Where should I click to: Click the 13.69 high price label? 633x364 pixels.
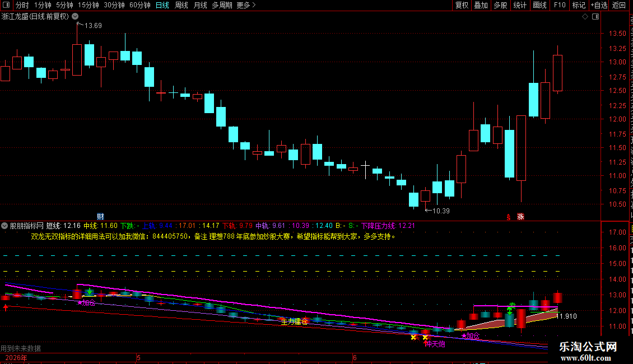pos(93,25)
